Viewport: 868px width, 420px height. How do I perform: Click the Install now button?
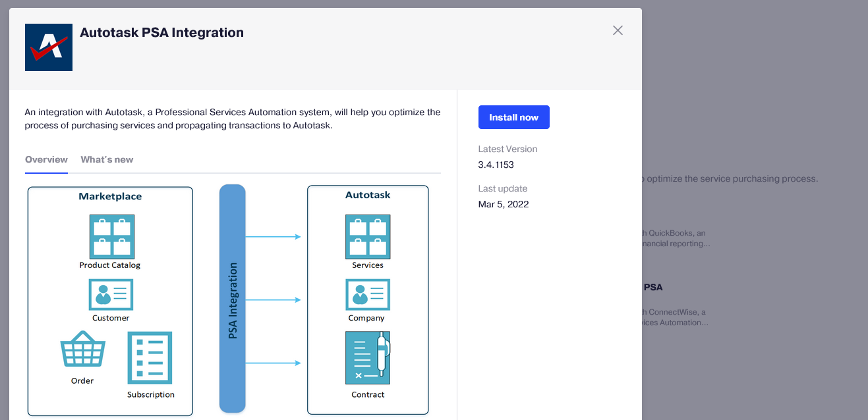[x=514, y=117]
